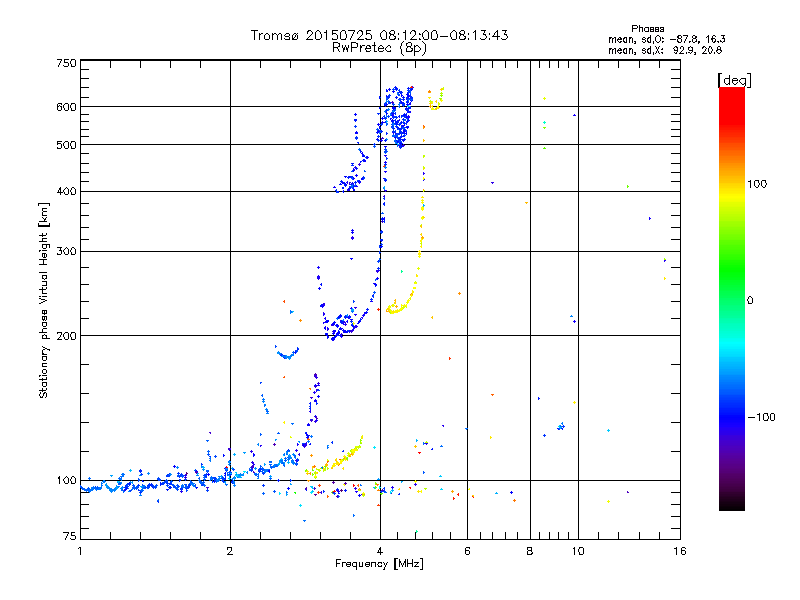Click the x-axis '1' tick label
800x600 pixels.
tap(80, 551)
